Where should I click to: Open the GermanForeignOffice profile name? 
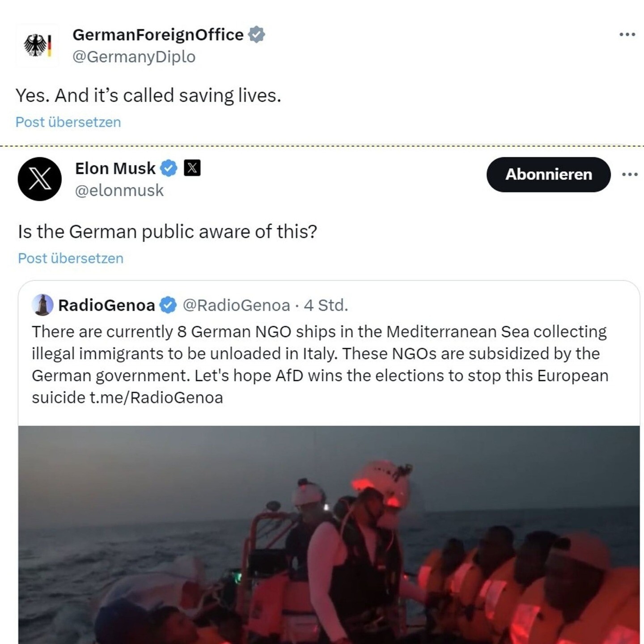tap(158, 34)
